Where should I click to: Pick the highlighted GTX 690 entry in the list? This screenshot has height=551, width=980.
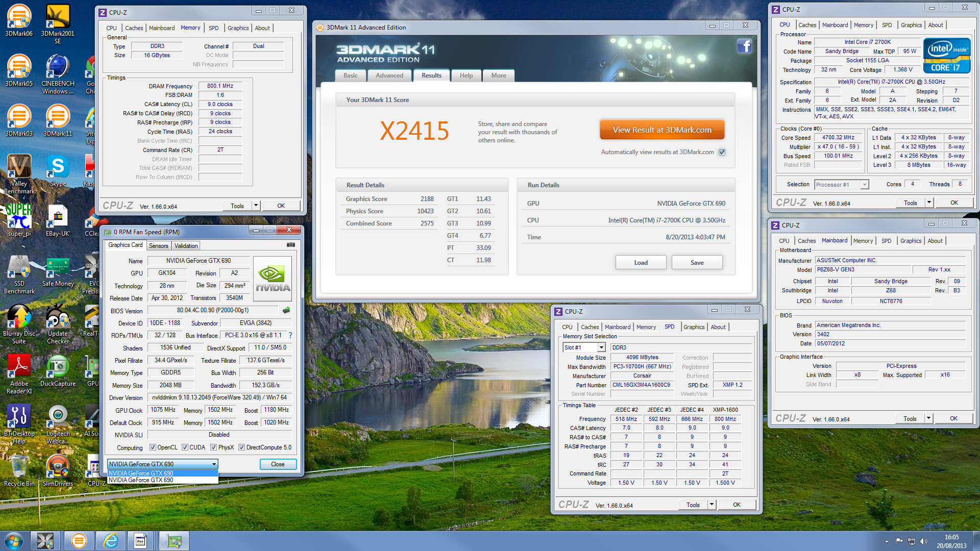coord(162,473)
